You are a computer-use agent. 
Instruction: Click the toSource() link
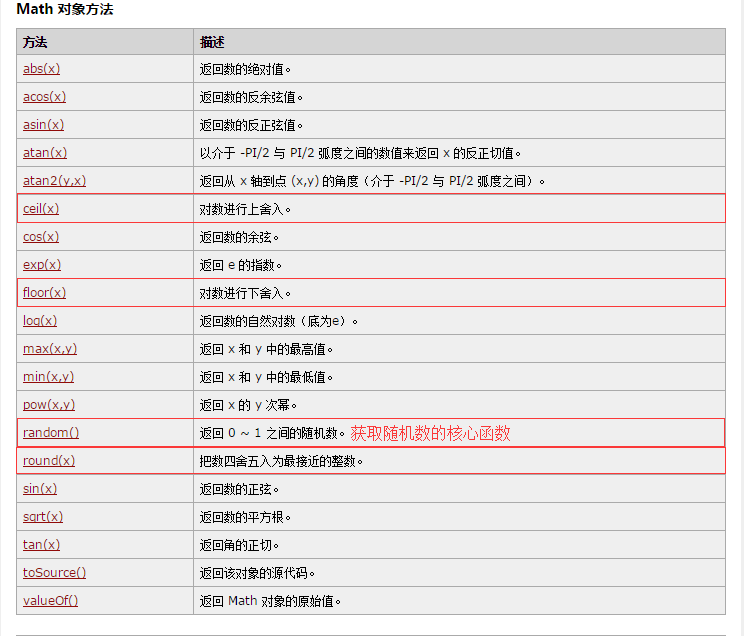pos(54,573)
